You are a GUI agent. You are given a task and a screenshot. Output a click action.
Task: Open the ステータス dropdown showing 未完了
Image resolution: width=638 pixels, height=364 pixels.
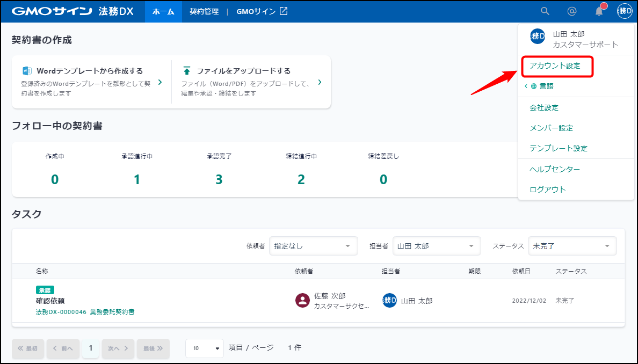(572, 246)
